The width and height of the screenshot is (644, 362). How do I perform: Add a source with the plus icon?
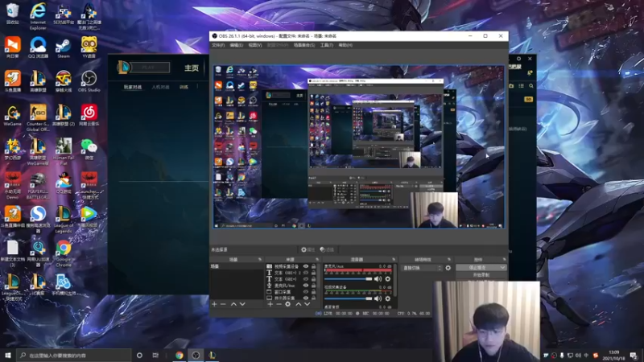[x=270, y=304]
